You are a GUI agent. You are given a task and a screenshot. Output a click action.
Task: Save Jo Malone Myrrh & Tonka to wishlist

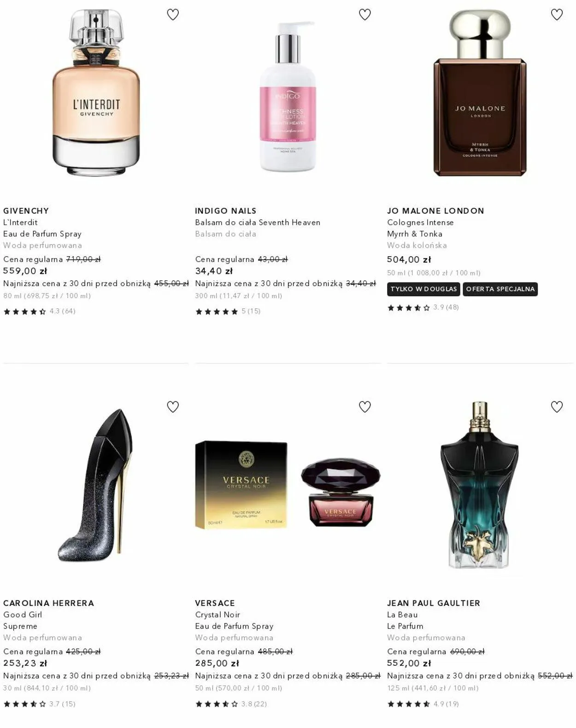(557, 15)
